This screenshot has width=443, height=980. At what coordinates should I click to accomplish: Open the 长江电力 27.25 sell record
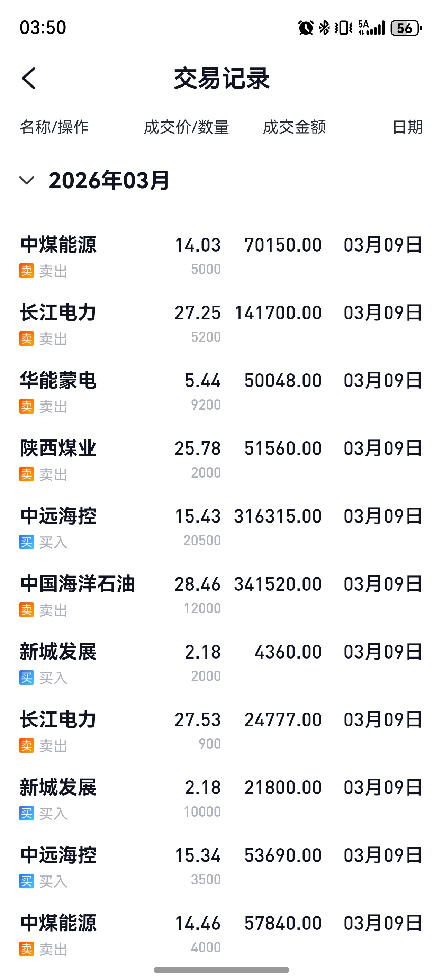221,323
